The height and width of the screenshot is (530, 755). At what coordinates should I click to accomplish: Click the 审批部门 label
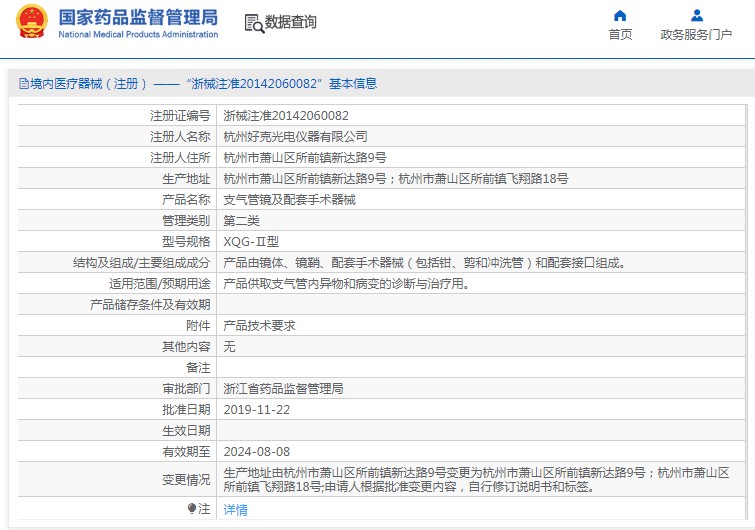tap(186, 388)
